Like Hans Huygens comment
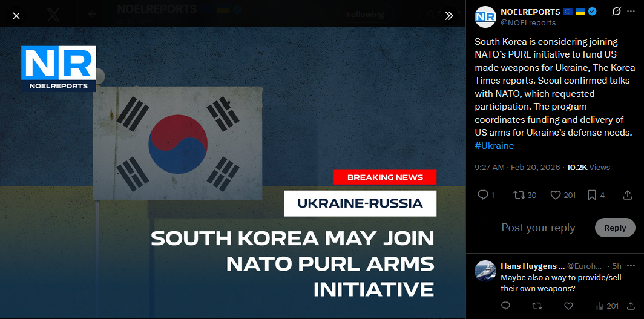 tap(568, 306)
